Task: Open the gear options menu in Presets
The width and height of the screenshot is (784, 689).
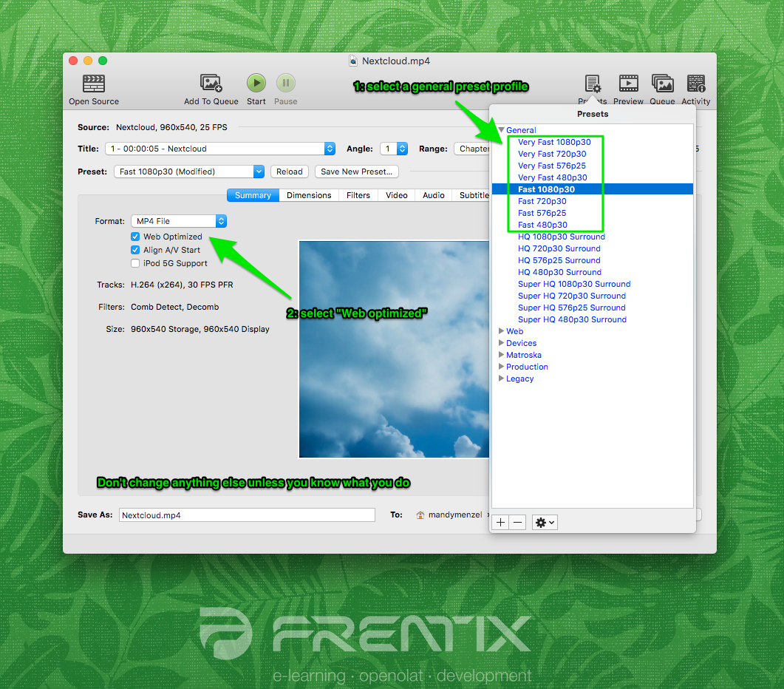Action: (x=545, y=522)
